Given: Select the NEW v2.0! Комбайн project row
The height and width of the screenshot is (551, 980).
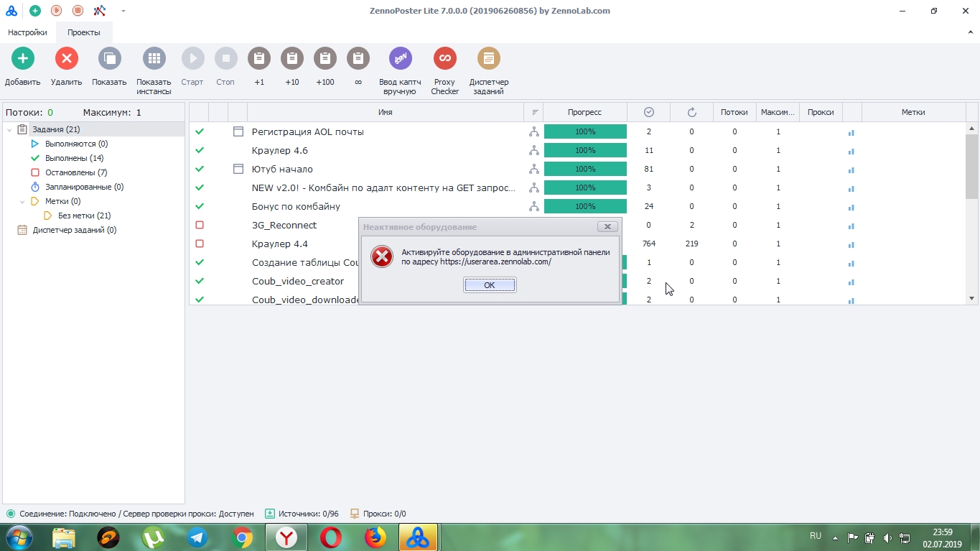Looking at the screenshot, I should pos(578,187).
